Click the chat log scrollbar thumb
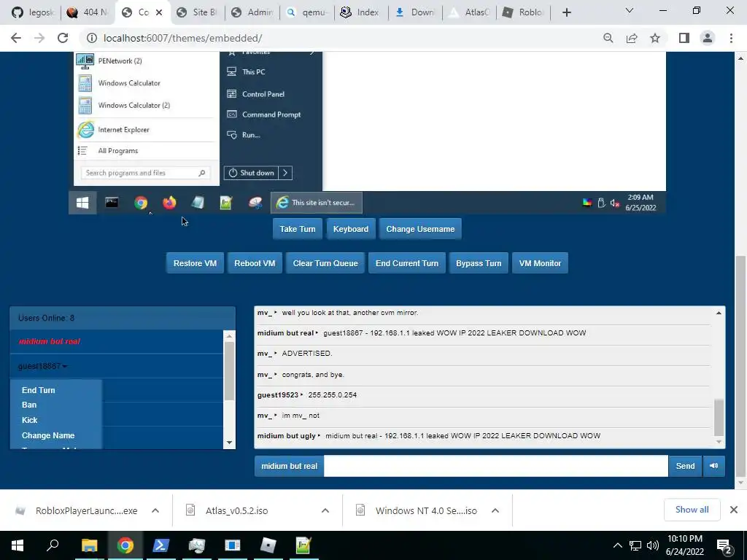747x560 pixels. click(x=719, y=418)
